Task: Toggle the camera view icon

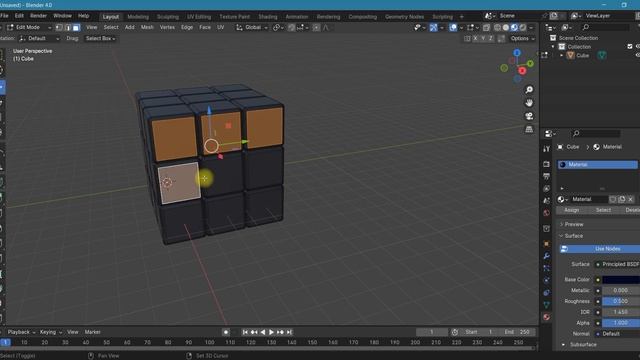Action: (x=529, y=116)
